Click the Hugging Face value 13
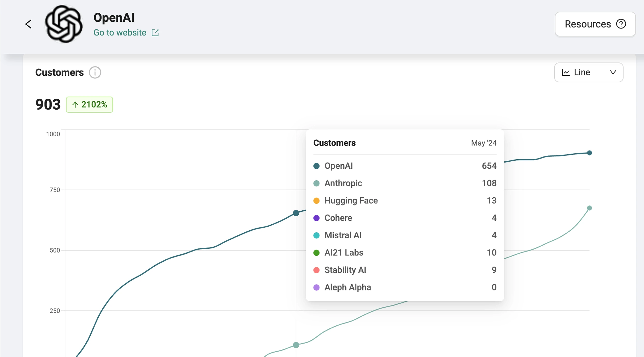Viewport: 644px width, 357px height. (492, 201)
